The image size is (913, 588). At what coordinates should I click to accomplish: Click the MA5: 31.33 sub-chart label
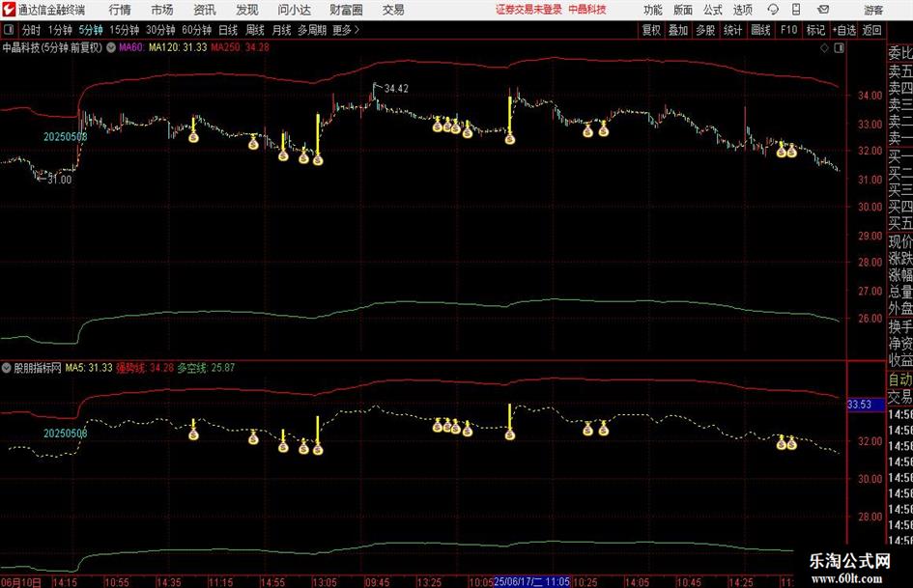(x=89, y=368)
